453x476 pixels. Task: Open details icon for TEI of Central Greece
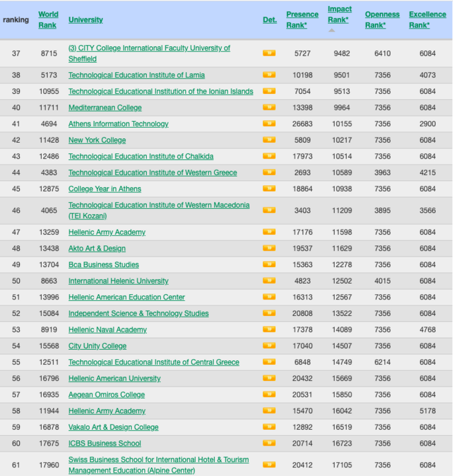click(x=269, y=362)
